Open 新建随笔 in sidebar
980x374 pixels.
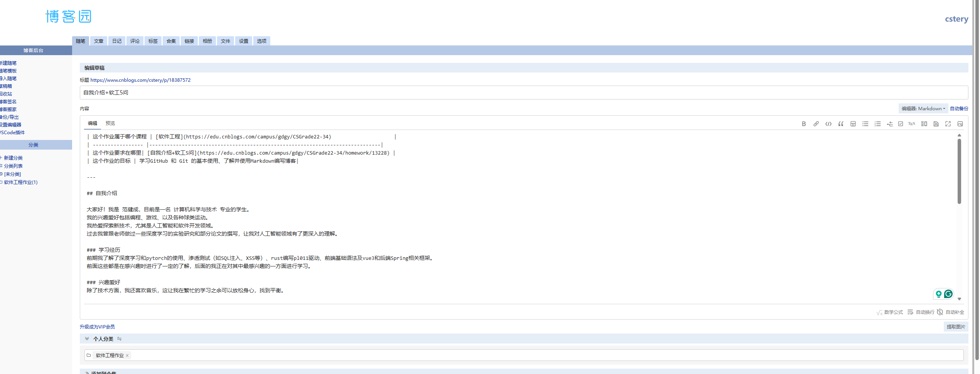(8, 63)
